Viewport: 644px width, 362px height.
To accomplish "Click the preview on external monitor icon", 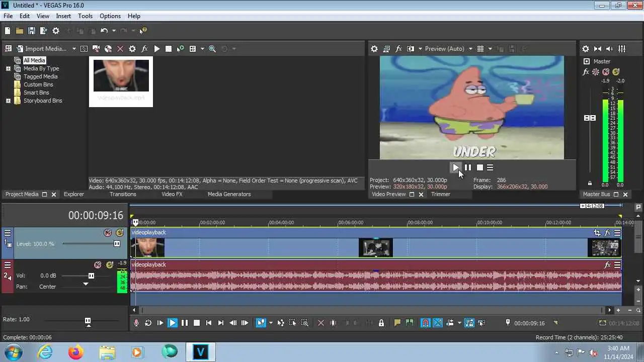I will tap(386, 49).
